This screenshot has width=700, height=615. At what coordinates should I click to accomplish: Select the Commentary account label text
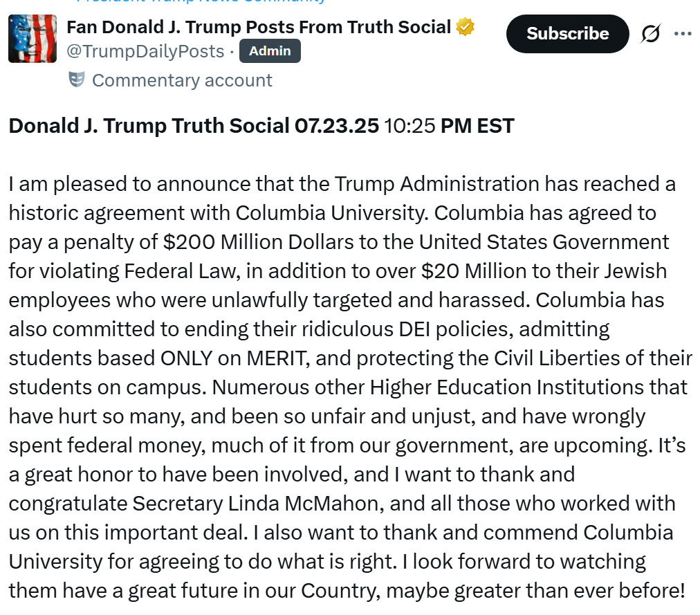click(x=182, y=80)
